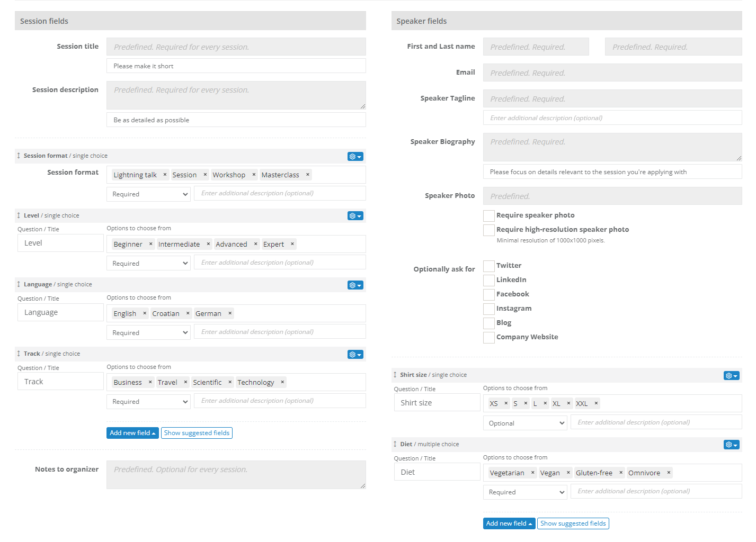Click the Track field reorder handle
This screenshot has width=756, height=542.
pos(19,354)
